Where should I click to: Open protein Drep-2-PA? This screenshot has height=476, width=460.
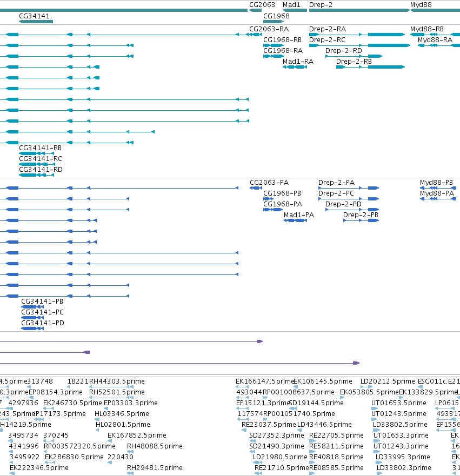point(336,183)
